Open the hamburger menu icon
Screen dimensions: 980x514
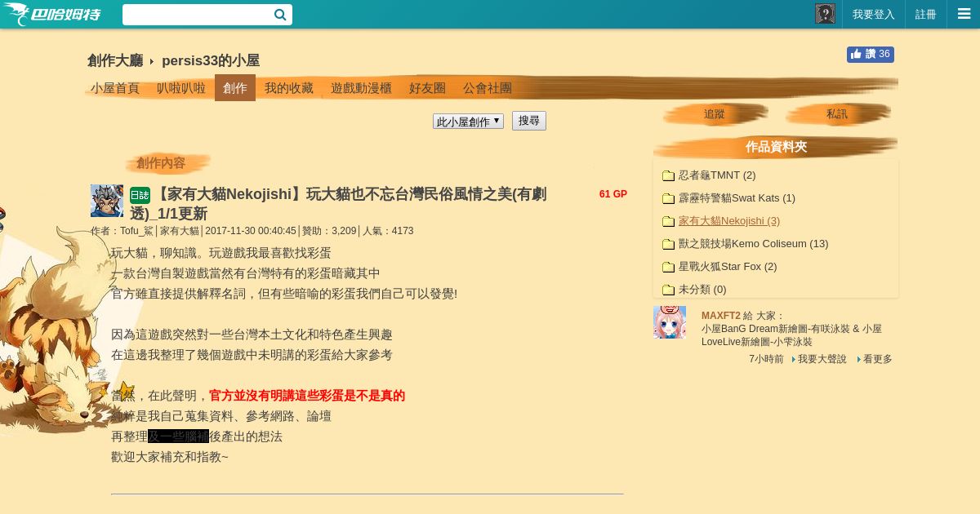point(964,14)
